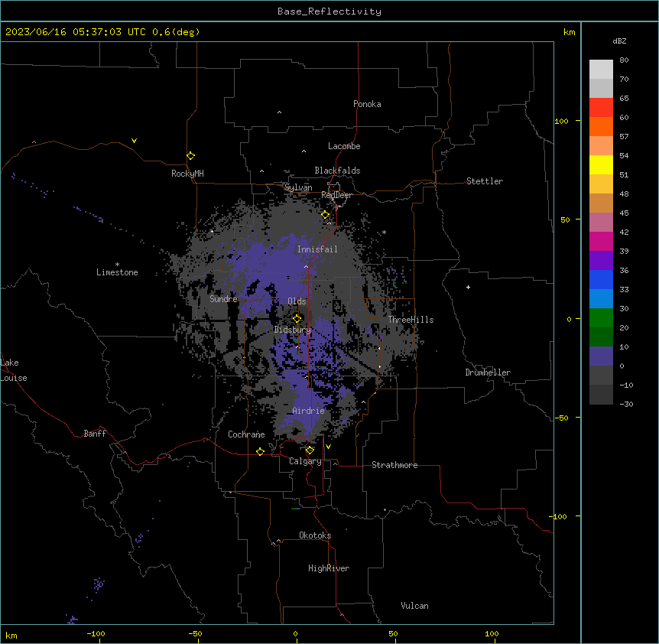Click the yellow station marker south of Red Deer
The height and width of the screenshot is (644, 659).
click(x=326, y=215)
